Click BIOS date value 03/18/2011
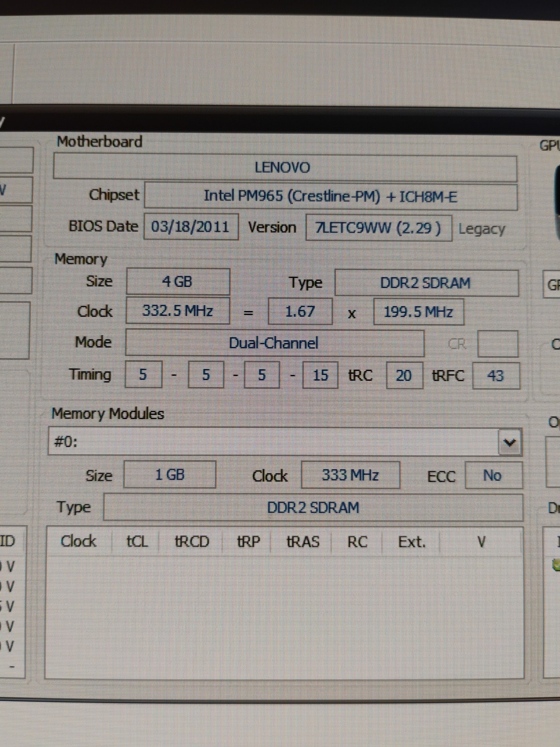Viewport: 560px width, 747px height. pyautogui.click(x=190, y=227)
